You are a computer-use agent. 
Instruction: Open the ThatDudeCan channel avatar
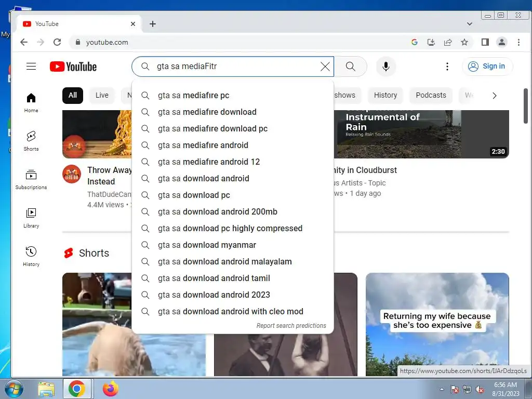72,174
